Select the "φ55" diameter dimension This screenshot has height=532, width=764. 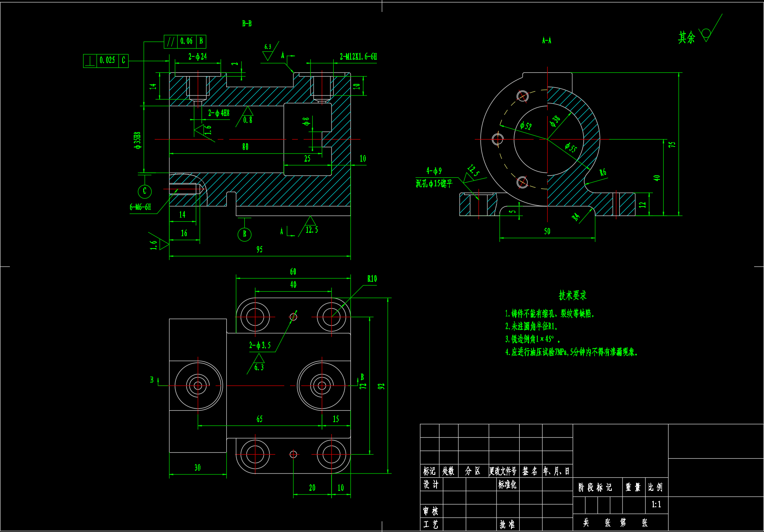pyautogui.click(x=571, y=147)
